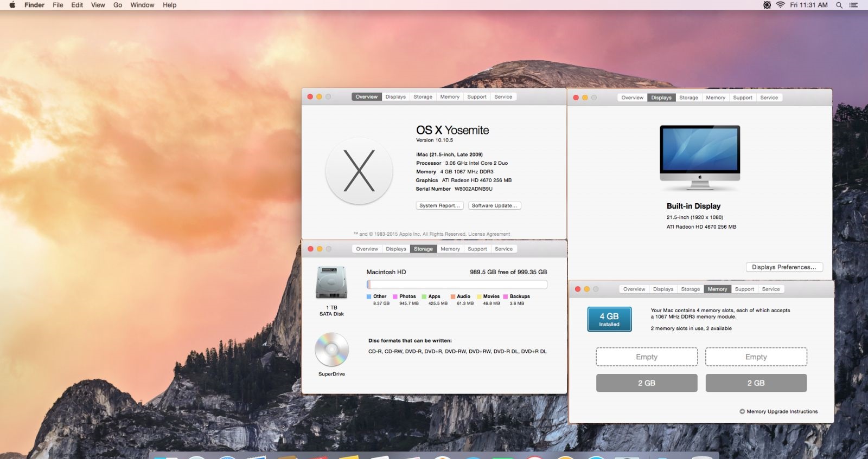Switch to Memory tab in the Yosemite overview window
This screenshot has height=459, width=868.
click(450, 97)
